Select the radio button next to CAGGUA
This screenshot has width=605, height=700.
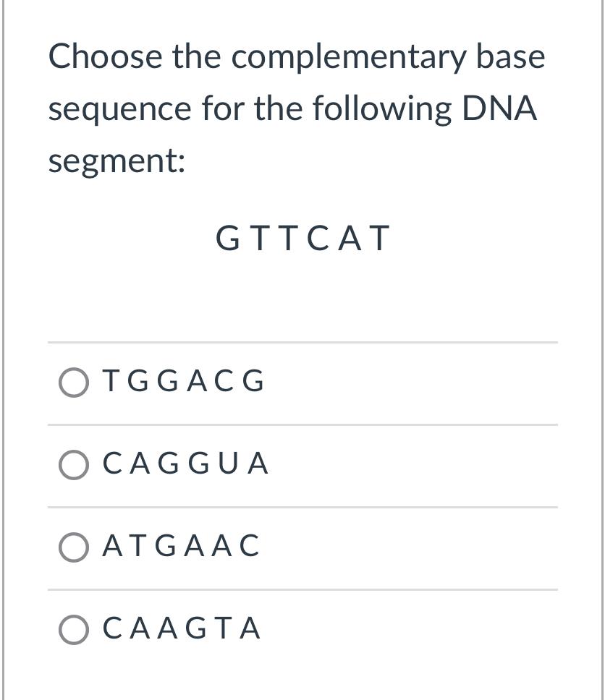73,464
